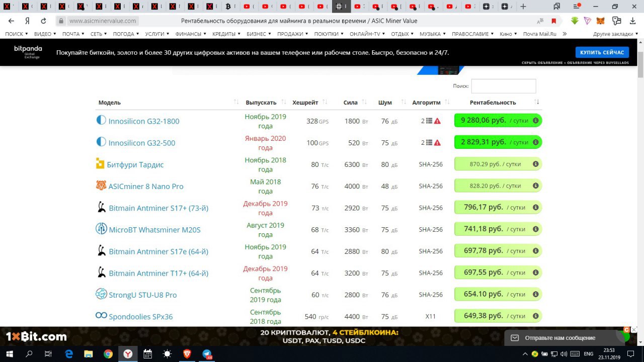Switch to the Bitcoin-icon browser tab

pos(228,7)
